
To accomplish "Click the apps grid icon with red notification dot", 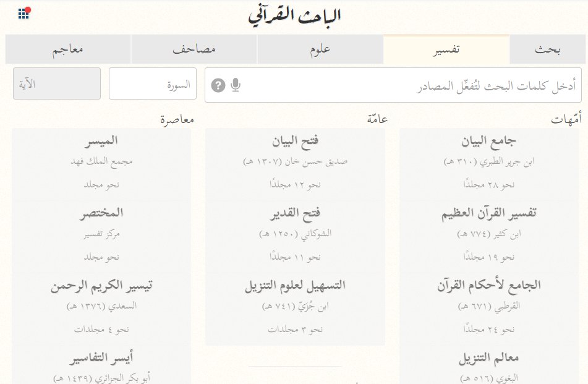I will [22, 12].
